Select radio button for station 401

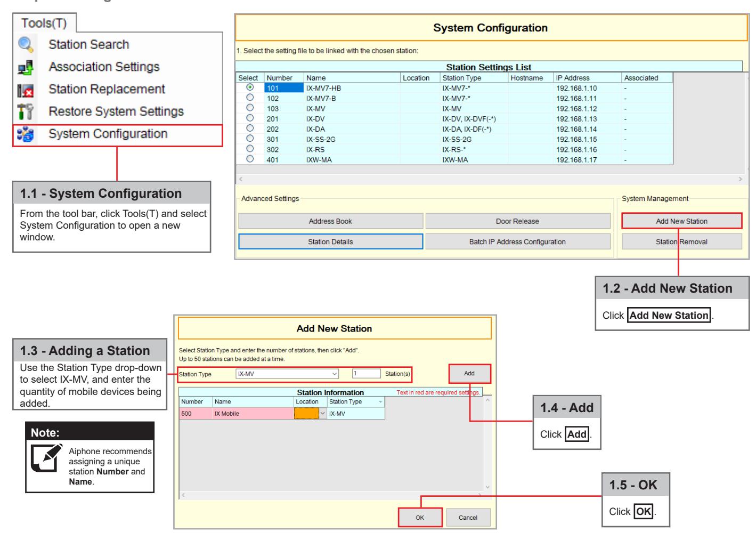pyautogui.click(x=249, y=159)
